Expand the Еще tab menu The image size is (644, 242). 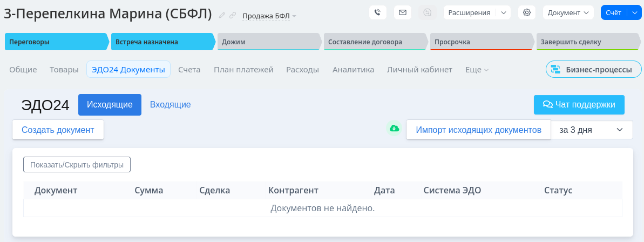point(477,70)
